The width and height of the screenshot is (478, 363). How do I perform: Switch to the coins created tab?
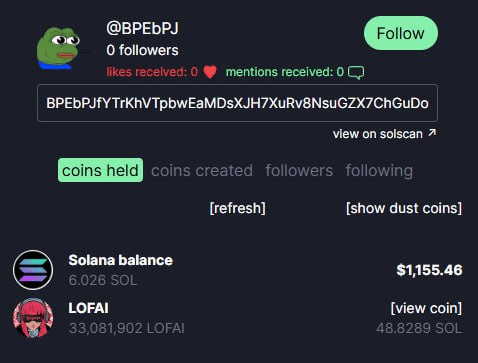(x=202, y=170)
